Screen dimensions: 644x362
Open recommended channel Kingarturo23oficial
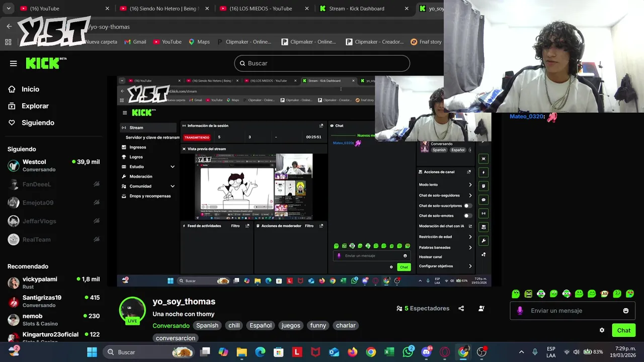coord(53,337)
